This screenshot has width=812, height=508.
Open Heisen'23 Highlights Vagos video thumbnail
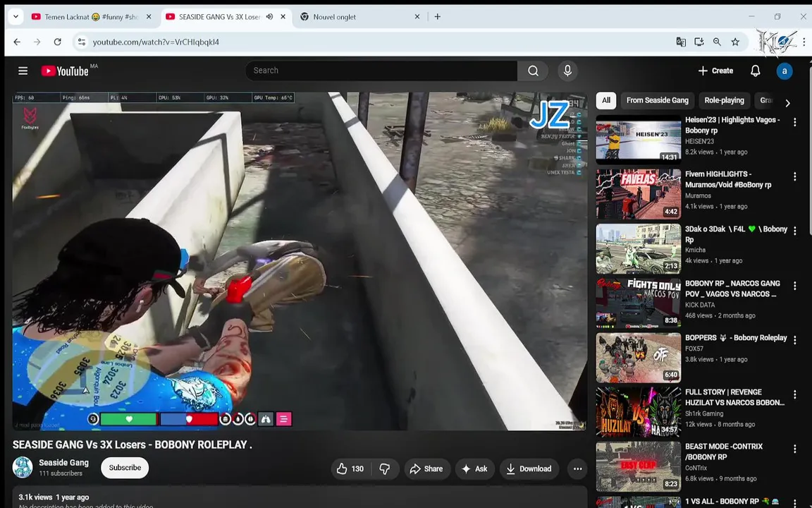pyautogui.click(x=639, y=140)
